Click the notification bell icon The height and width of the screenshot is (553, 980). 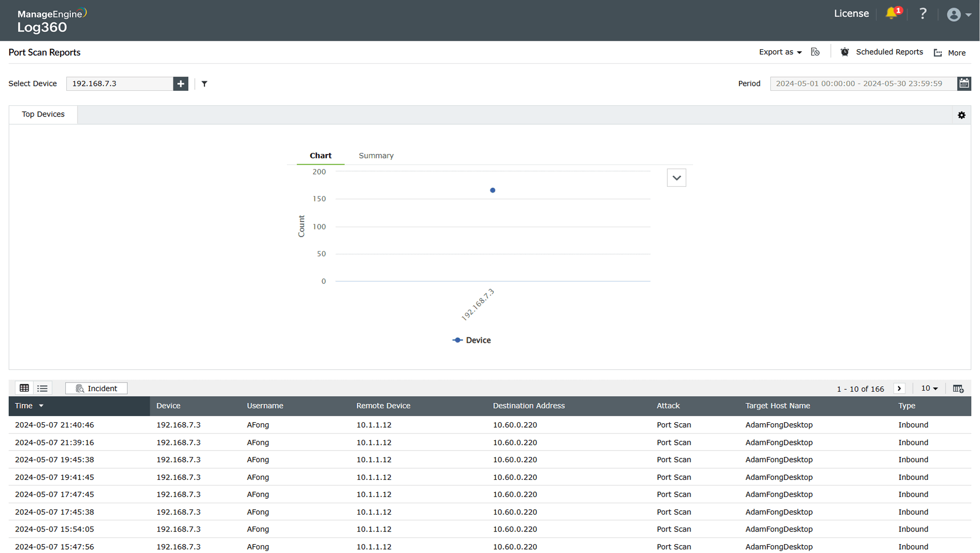891,13
